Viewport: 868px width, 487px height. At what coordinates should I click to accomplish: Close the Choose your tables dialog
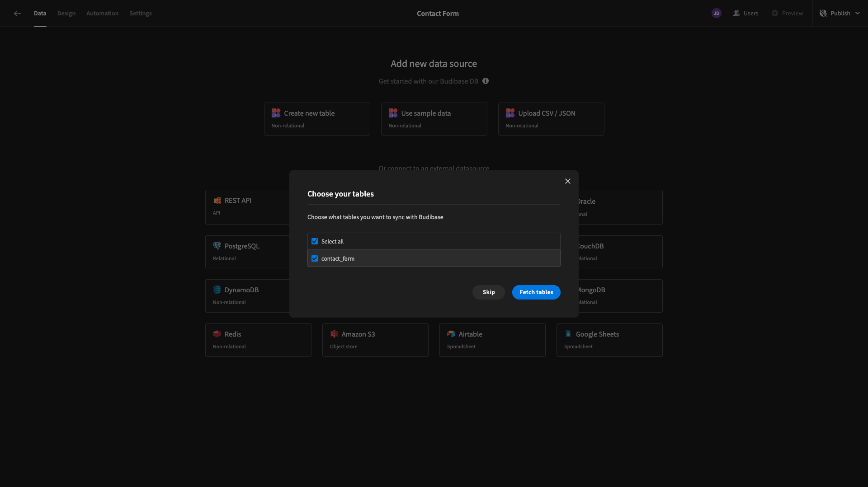(568, 181)
